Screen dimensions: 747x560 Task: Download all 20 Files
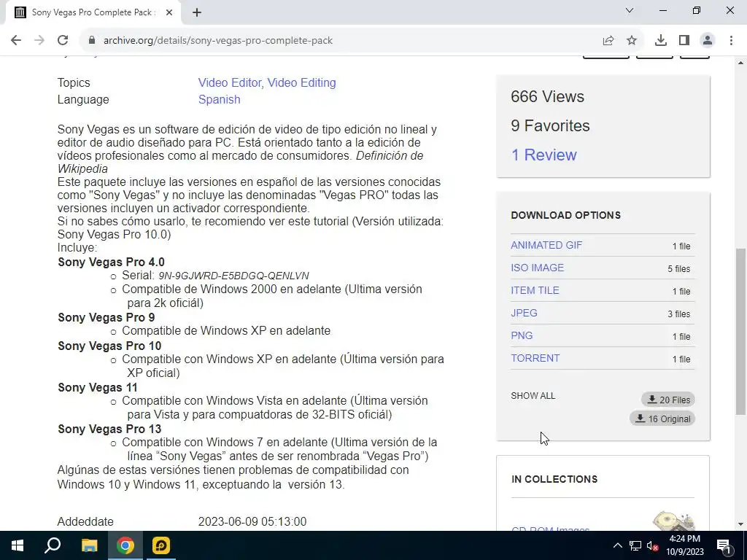click(668, 400)
